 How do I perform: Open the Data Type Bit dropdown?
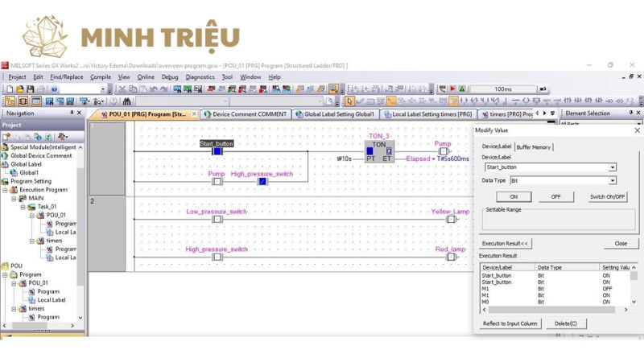[613, 181]
